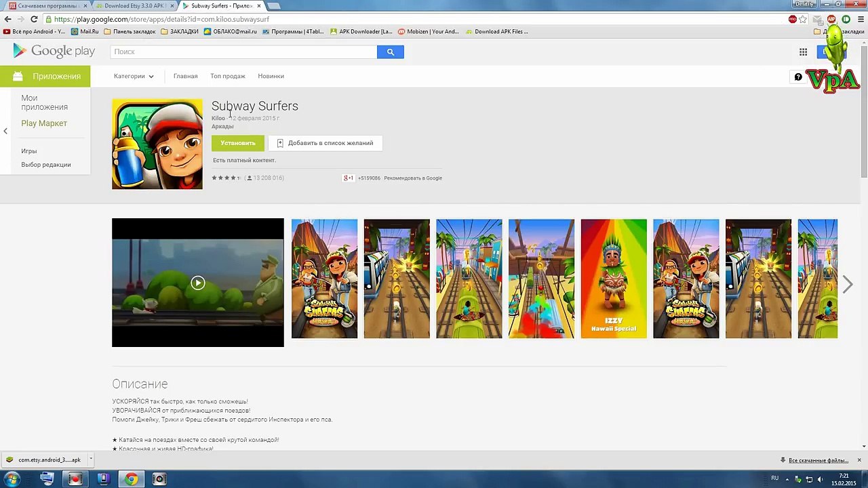Viewport: 868px width, 488px height.
Task: Open Новинки section
Action: tap(271, 76)
